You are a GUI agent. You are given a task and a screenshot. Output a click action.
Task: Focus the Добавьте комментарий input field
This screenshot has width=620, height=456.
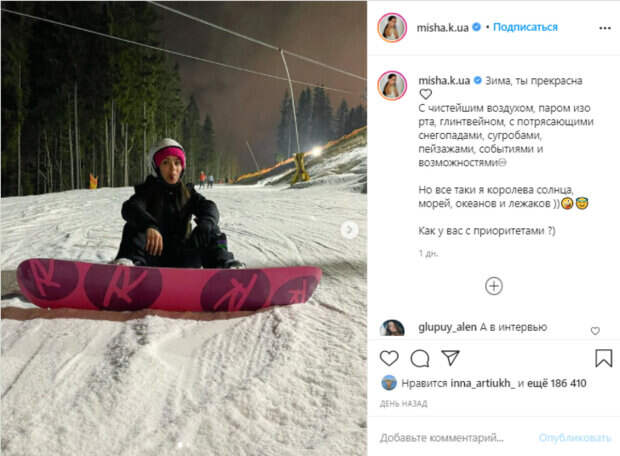pos(455,438)
